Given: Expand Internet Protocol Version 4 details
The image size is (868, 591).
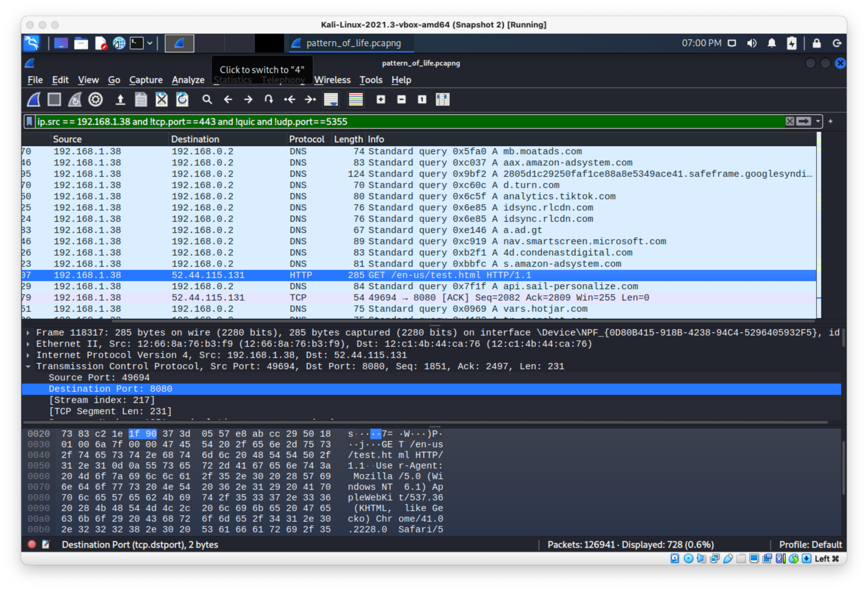Looking at the screenshot, I should [x=28, y=355].
